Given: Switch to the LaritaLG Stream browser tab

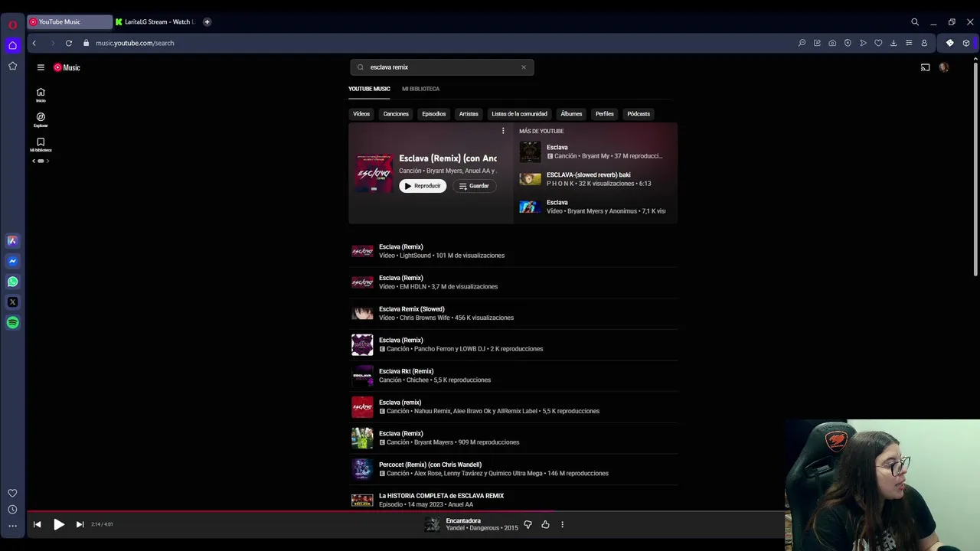Looking at the screenshot, I should click(x=155, y=22).
